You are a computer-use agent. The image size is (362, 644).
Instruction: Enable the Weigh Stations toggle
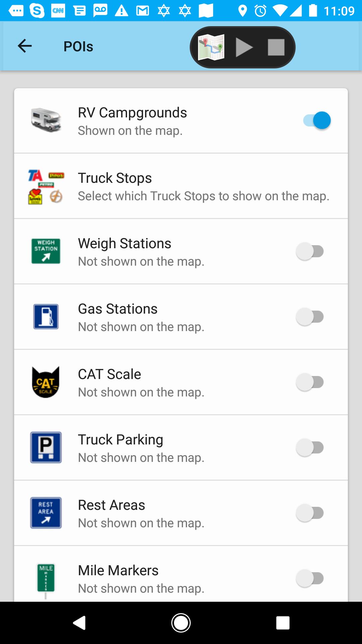310,251
